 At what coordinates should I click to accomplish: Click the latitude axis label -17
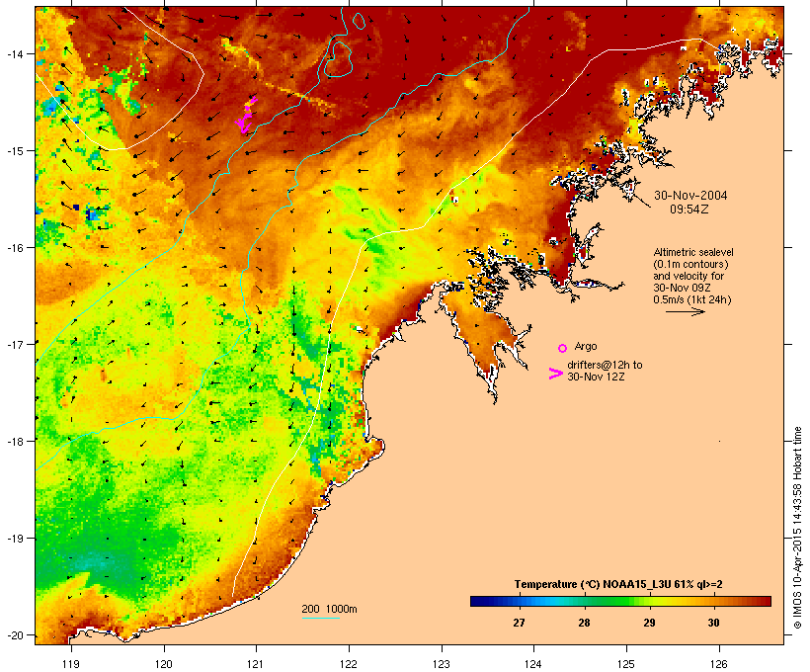[15, 344]
